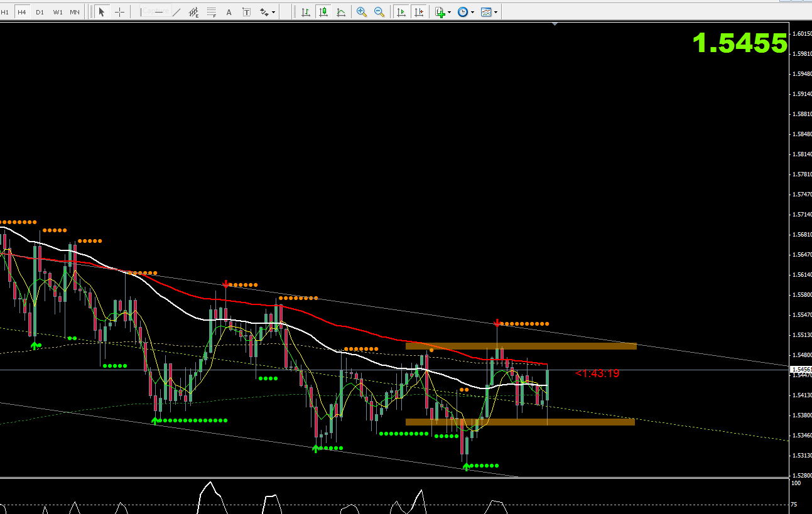The image size is (812, 514).
Task: Switch chart to Bar Chart style
Action: pyautogui.click(x=306, y=12)
